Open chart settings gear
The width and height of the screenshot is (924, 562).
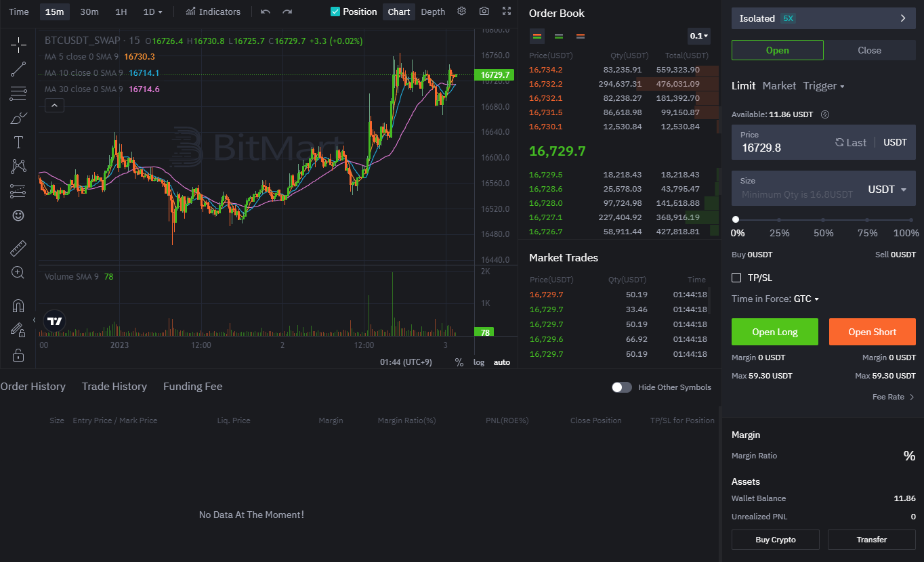click(461, 12)
